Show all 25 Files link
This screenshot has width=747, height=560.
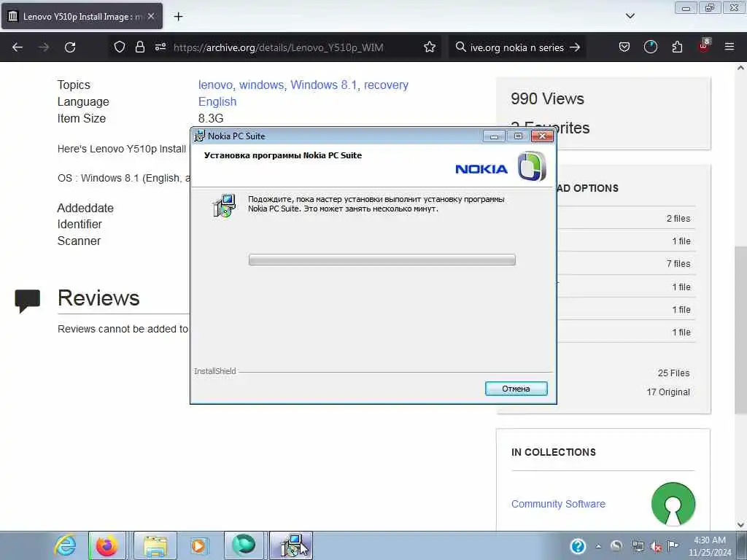click(673, 373)
